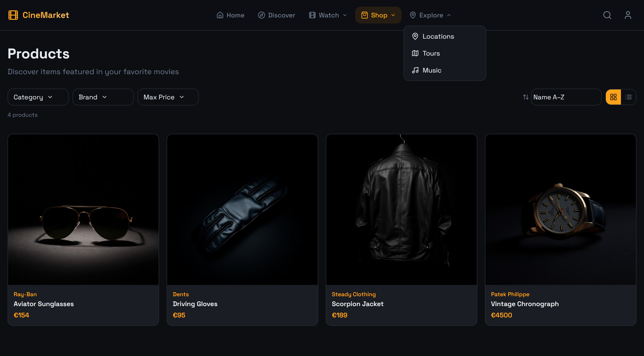Click the Tours map icon
Screen dimensions: 644x356
pos(415,53)
